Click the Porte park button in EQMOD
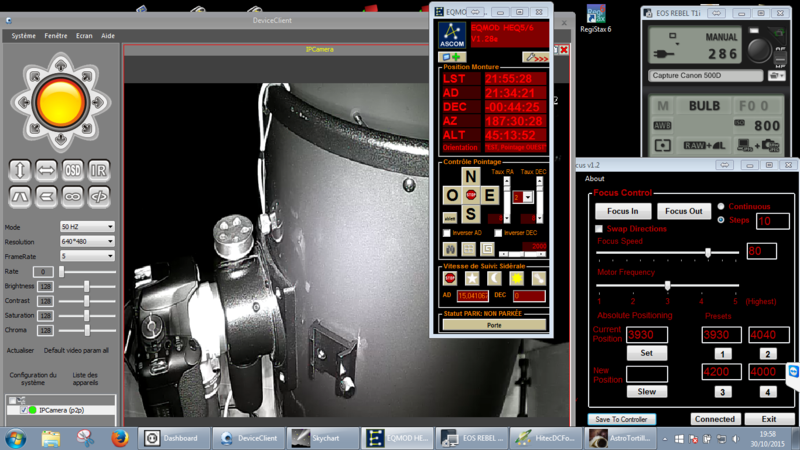The height and width of the screenshot is (450, 800). (494, 325)
